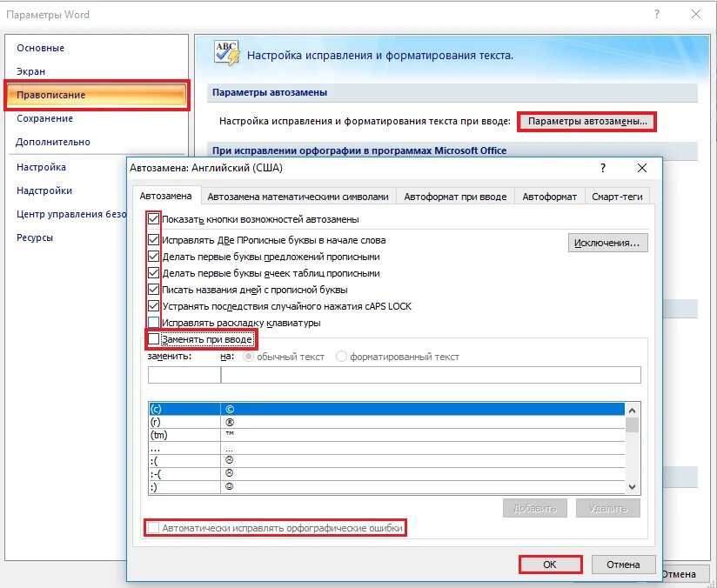
Task: Enable Исправлять раскладку клавиатуры checkbox
Action: 154,323
